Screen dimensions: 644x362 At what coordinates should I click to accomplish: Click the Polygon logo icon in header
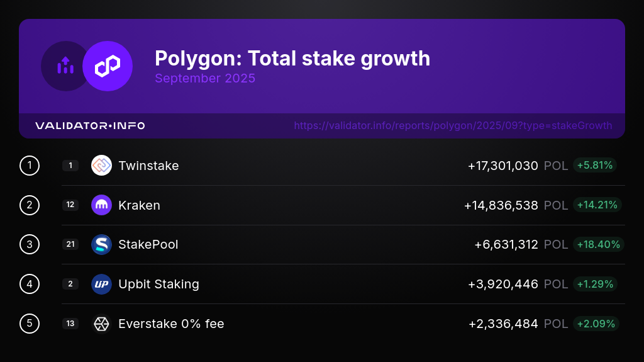(x=108, y=66)
